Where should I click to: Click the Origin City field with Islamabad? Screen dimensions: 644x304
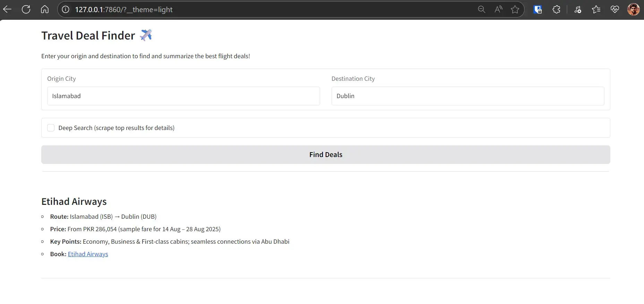[x=183, y=96]
